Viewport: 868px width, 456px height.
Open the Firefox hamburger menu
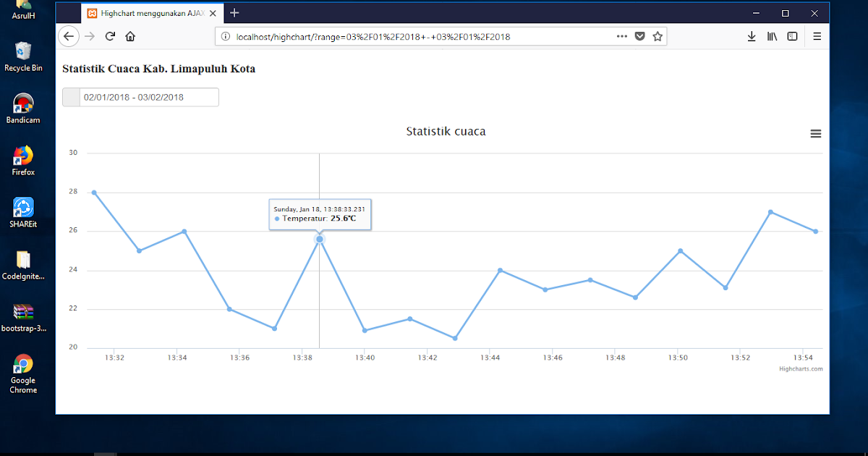[x=817, y=35]
